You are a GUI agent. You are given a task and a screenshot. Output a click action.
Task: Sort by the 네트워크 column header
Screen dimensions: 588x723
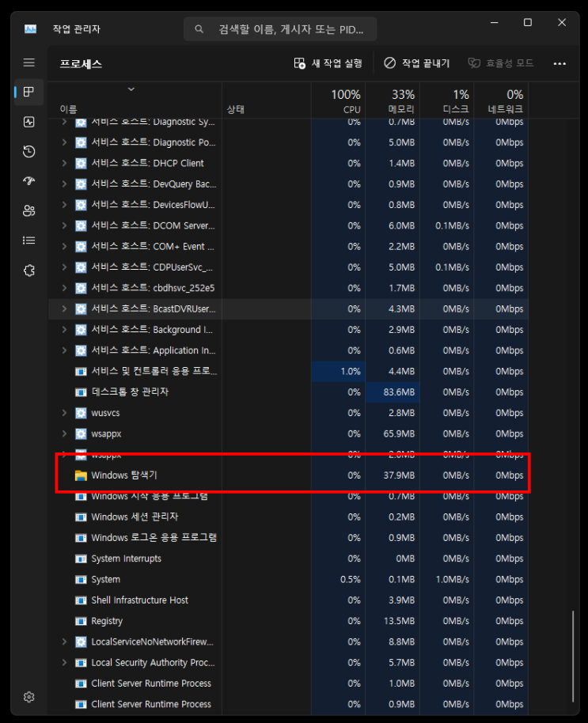click(501, 100)
